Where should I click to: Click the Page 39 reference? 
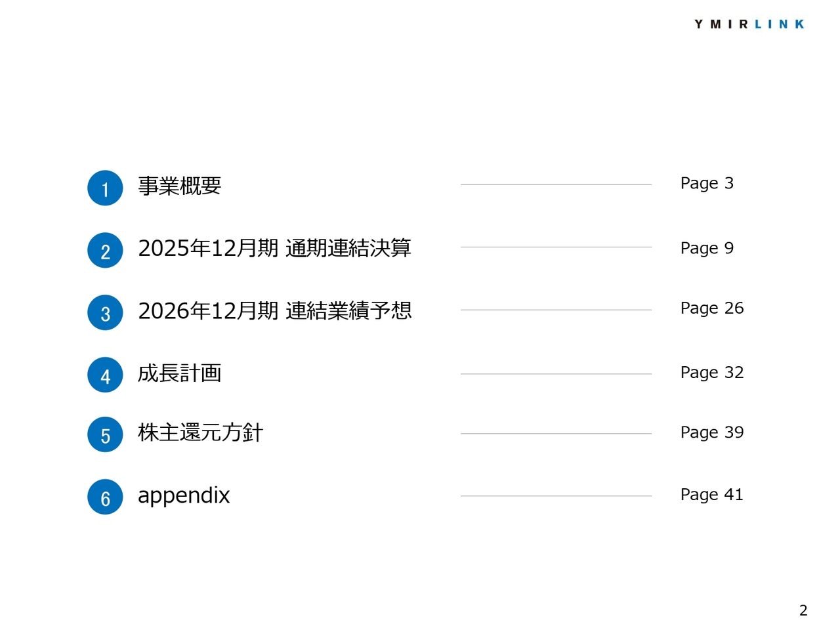pos(712,432)
